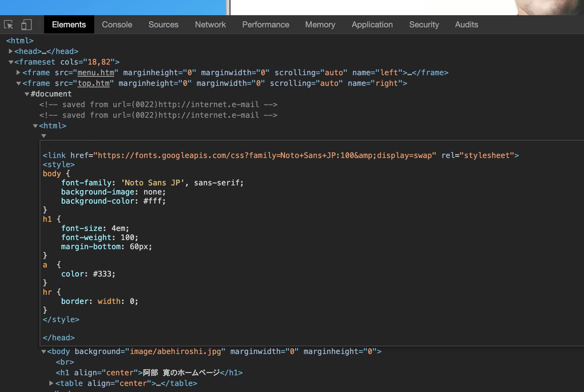Screen dimensions: 584x392
Task: Collapse the edited head node arrow
Action: pyautogui.click(x=43, y=136)
